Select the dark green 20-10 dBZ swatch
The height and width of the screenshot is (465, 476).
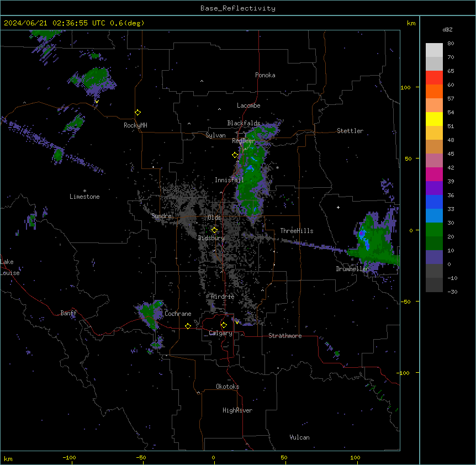[x=434, y=244]
